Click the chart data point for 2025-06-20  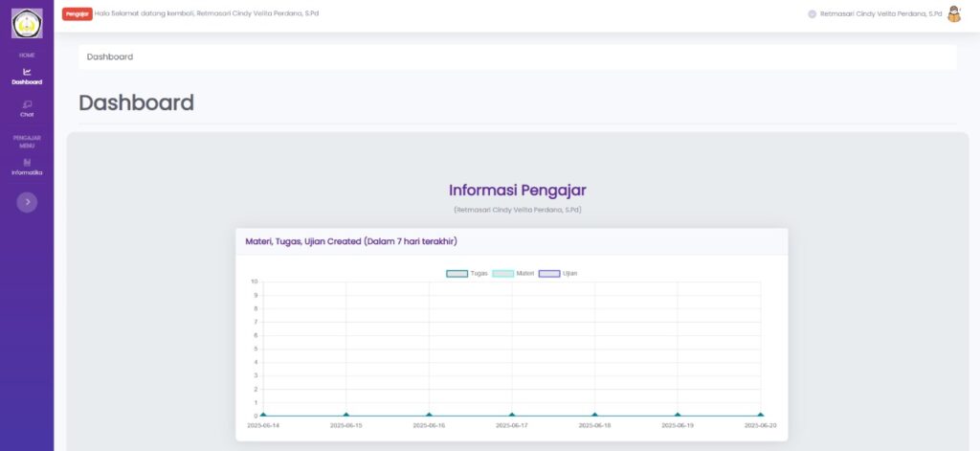pos(761,416)
